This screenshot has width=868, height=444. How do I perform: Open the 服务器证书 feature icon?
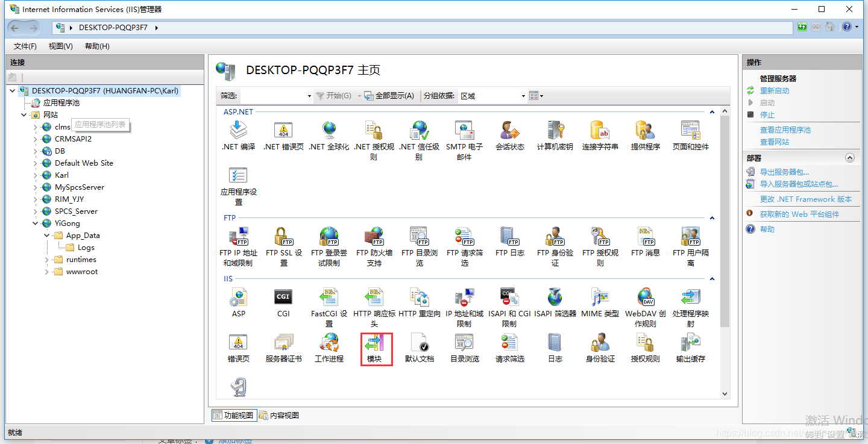click(x=283, y=348)
